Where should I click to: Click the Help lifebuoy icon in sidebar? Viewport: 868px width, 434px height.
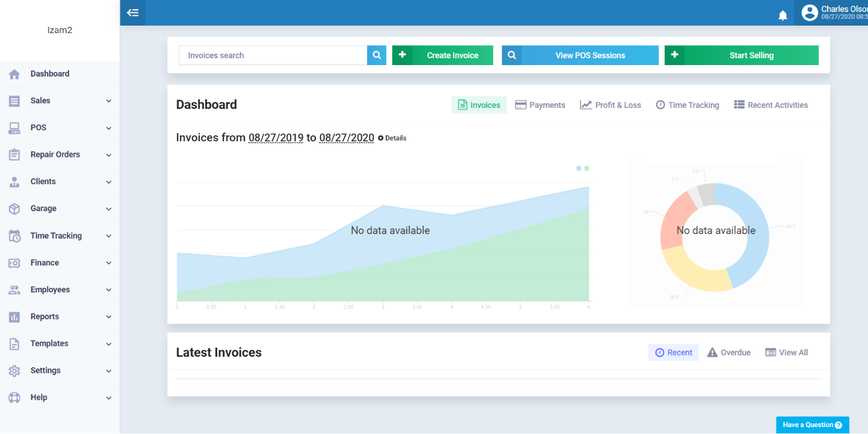pyautogui.click(x=14, y=397)
